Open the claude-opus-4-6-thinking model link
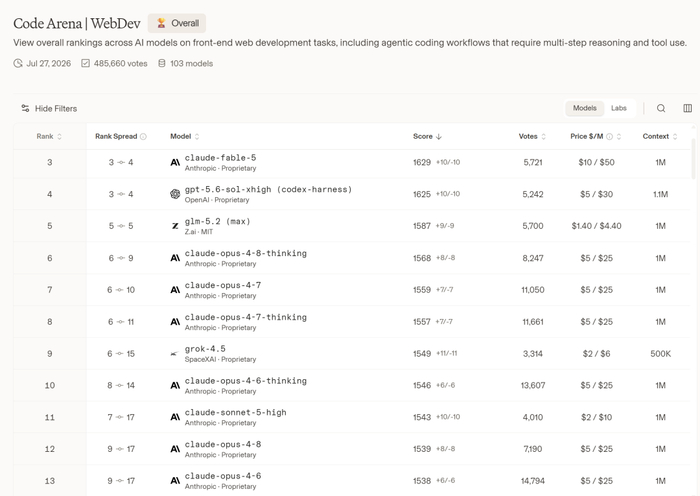 [246, 381]
